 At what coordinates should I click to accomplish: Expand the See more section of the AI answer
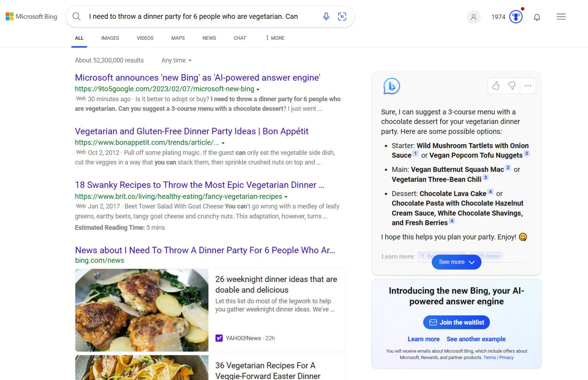pyautogui.click(x=456, y=262)
